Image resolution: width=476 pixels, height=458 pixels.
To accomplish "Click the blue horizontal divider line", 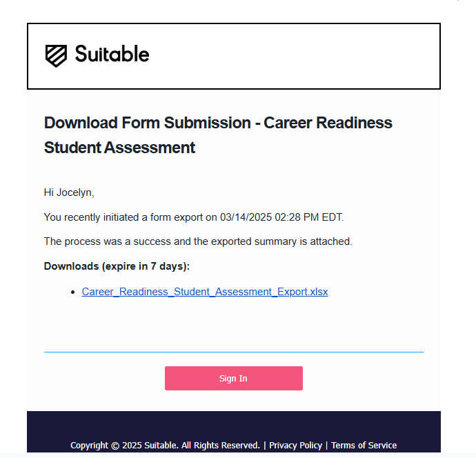I will click(233, 352).
